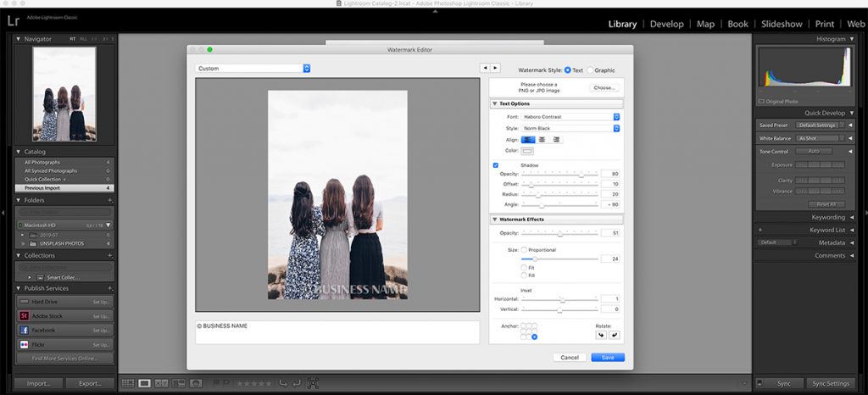
Task: Select Text watermark style
Action: [x=567, y=70]
